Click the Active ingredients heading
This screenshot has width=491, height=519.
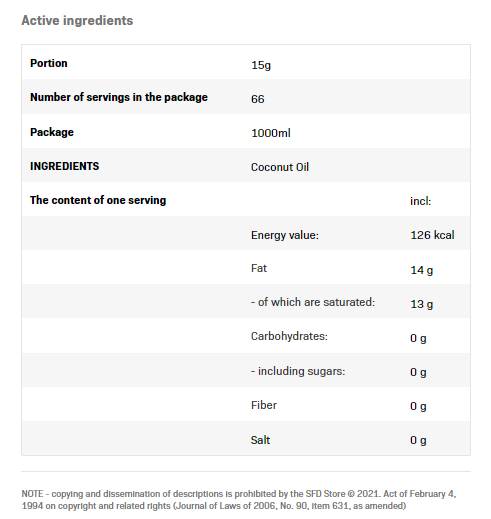tap(77, 21)
